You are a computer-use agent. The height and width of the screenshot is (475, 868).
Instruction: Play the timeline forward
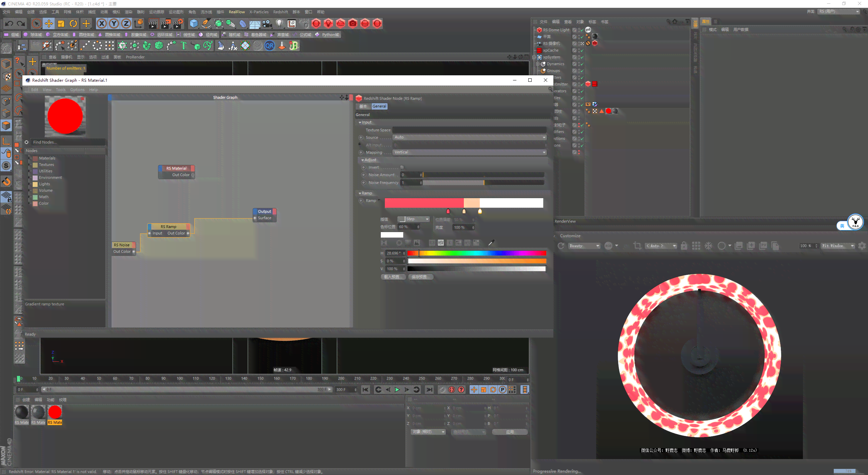click(397, 389)
